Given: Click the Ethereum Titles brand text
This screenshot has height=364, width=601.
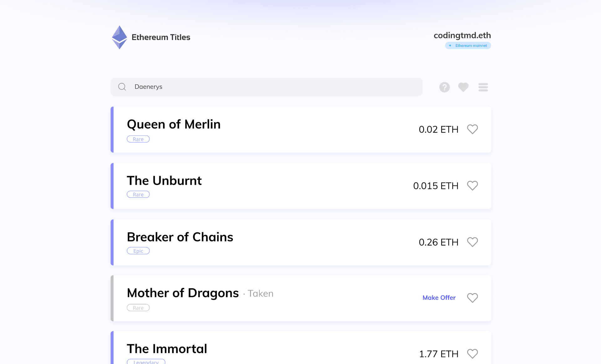Looking at the screenshot, I should click(161, 37).
